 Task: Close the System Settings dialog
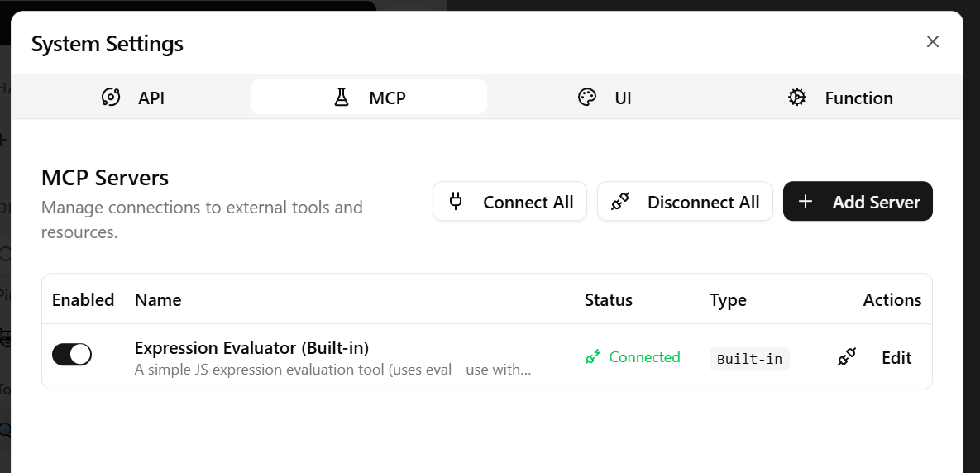[933, 42]
